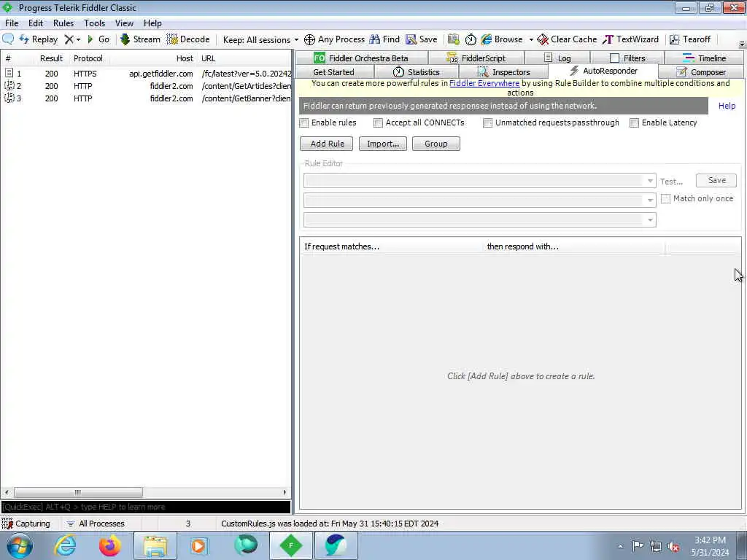The width and height of the screenshot is (747, 560).
Task: Resume with the Go button
Action: [98, 39]
